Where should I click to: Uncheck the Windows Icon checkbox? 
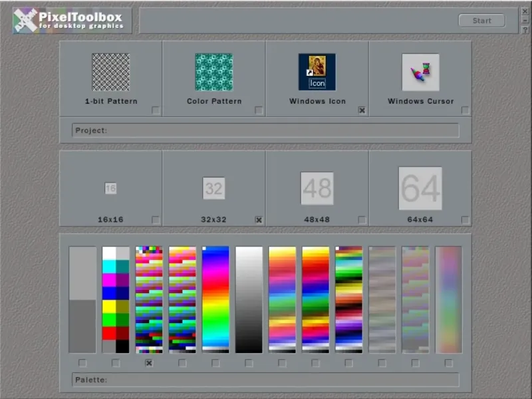point(362,110)
